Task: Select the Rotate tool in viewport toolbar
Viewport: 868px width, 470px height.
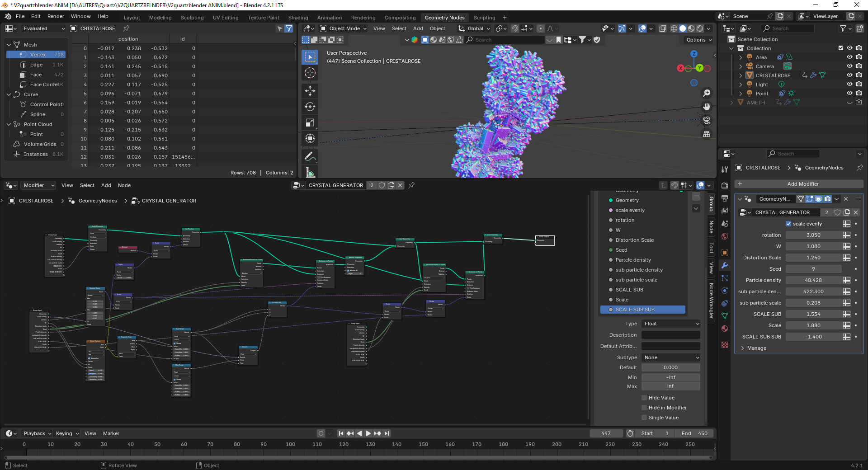Action: pos(310,107)
